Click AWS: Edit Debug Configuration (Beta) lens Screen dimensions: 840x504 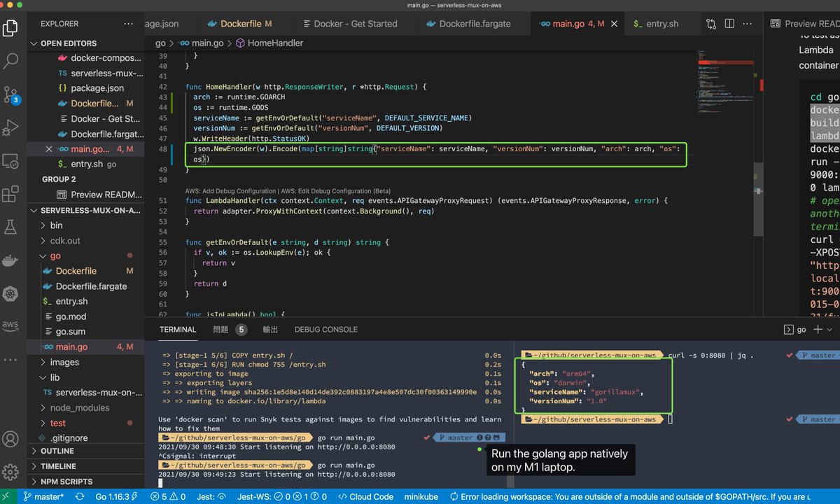click(x=335, y=190)
